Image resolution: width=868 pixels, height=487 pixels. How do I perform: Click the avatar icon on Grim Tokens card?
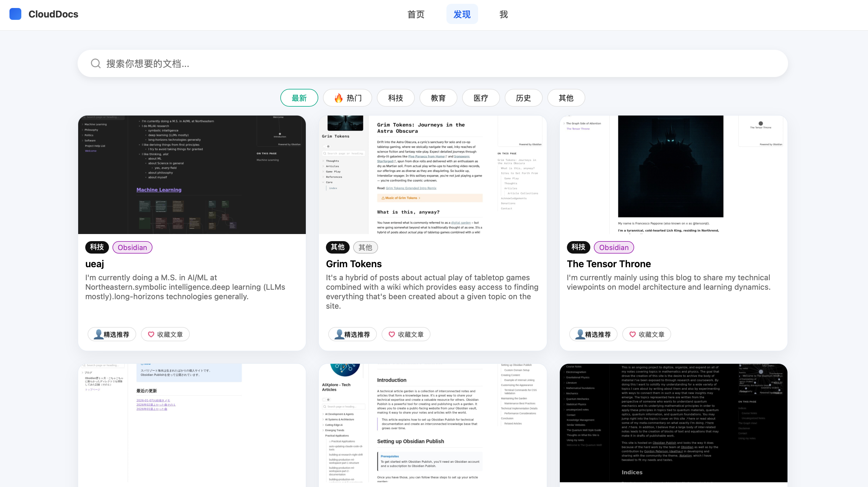[x=339, y=334]
